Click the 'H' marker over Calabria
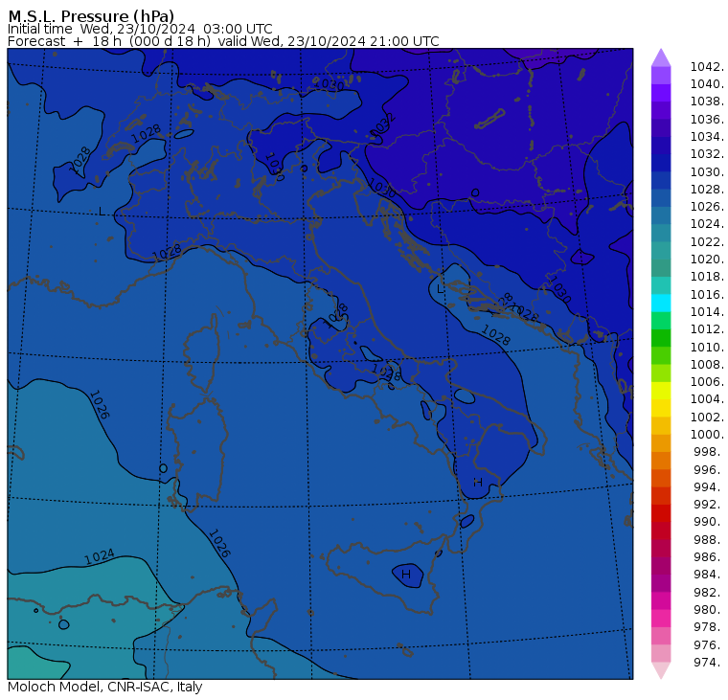 [x=478, y=483]
